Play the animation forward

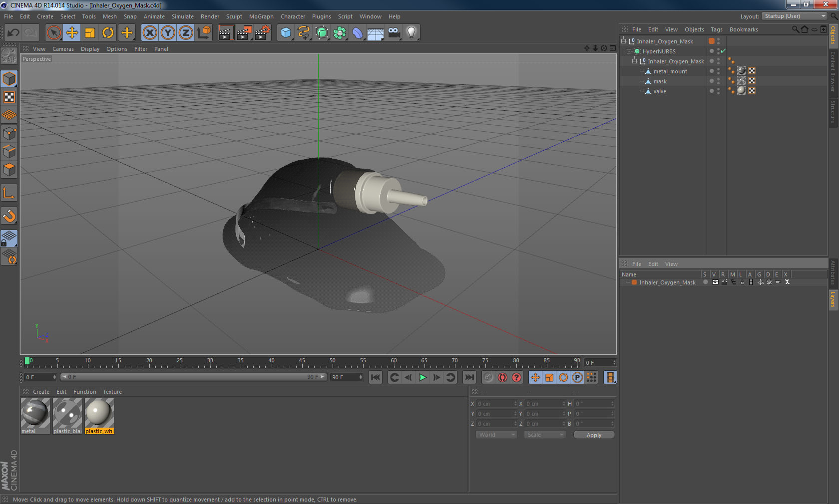tap(422, 377)
